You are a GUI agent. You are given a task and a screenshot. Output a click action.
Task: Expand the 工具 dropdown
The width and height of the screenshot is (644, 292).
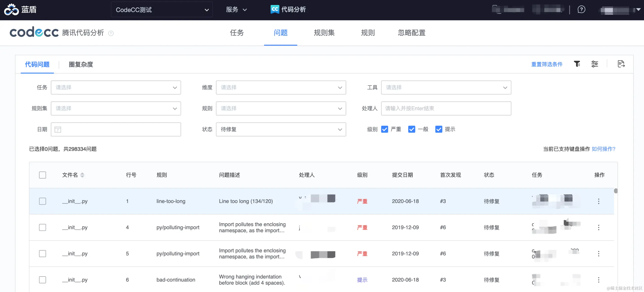446,88
